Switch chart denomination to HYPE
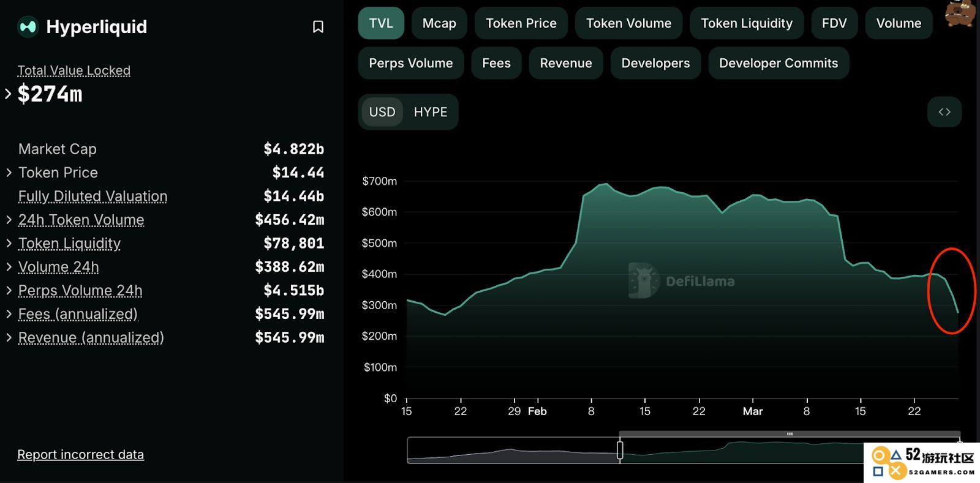Image resolution: width=980 pixels, height=483 pixels. point(431,112)
